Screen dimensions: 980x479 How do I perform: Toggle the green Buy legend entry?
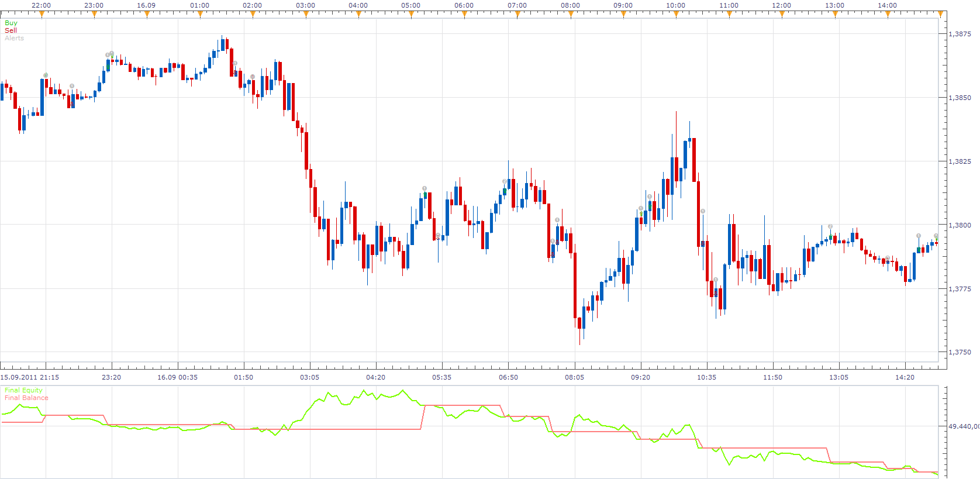(11, 23)
